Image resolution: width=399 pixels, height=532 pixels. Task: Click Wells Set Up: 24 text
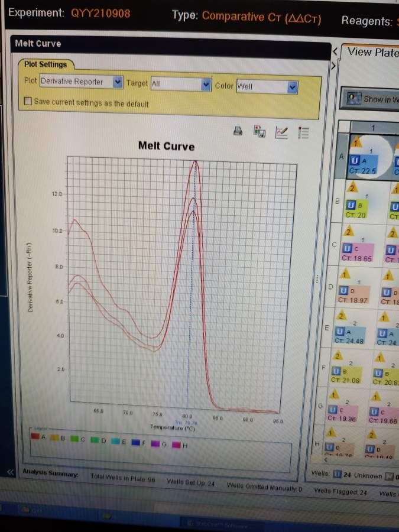coord(191,482)
